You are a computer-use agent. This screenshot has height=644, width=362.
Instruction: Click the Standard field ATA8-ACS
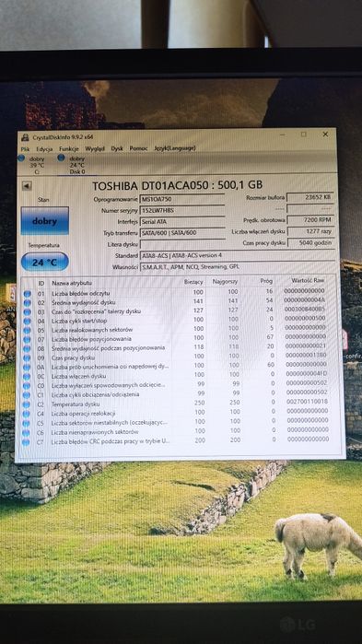(x=238, y=255)
